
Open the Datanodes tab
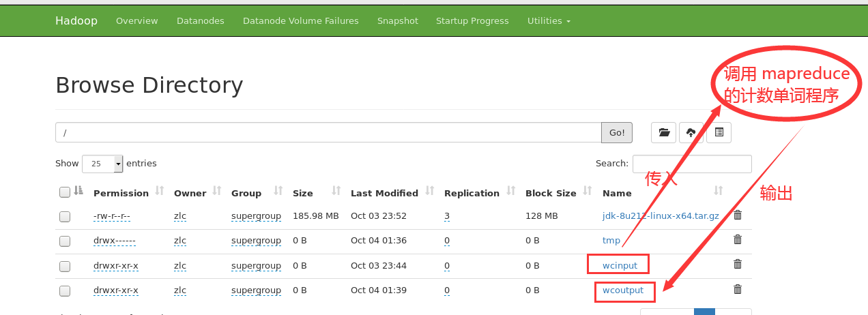201,20
